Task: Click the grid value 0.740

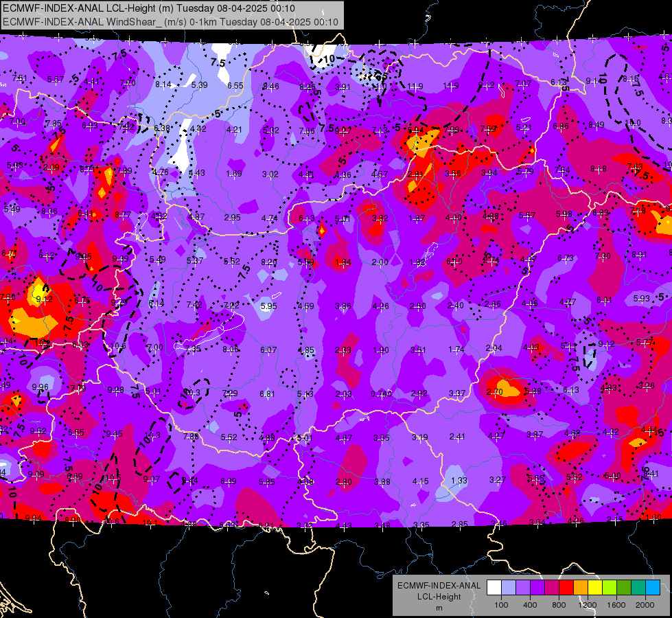Action: tap(381, 393)
